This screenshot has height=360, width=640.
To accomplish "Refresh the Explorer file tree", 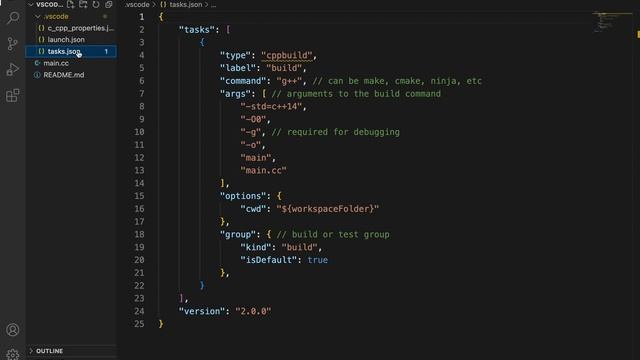I will coord(96,4).
